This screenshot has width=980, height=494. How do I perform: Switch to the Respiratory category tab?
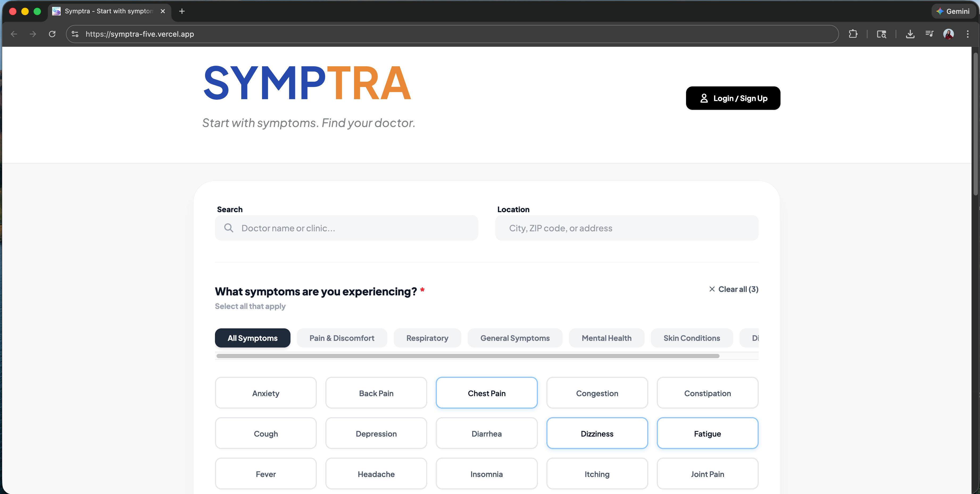click(x=427, y=338)
